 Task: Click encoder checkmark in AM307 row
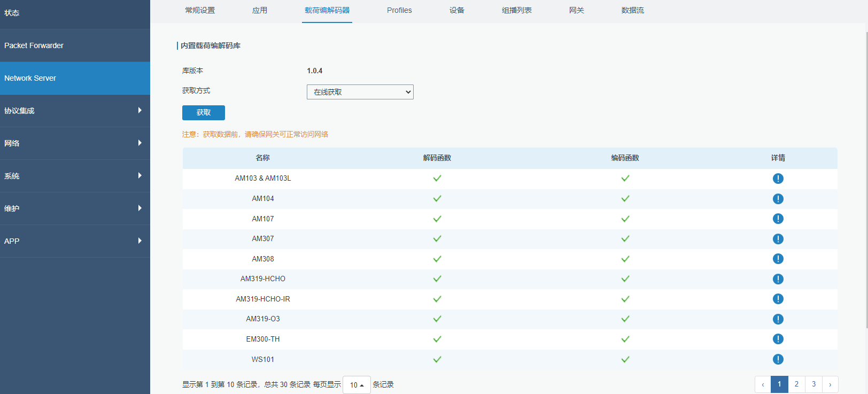(x=625, y=238)
